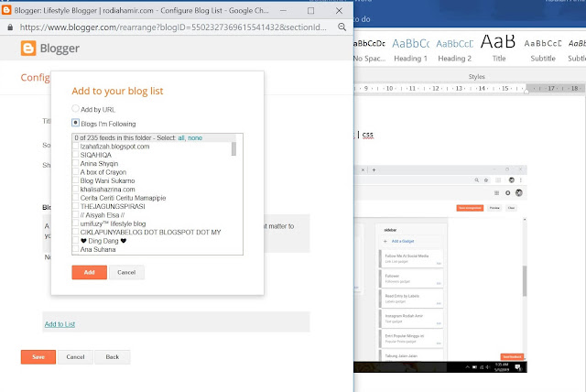Click the 'Follower' gadget card in screenshot

tap(411, 278)
